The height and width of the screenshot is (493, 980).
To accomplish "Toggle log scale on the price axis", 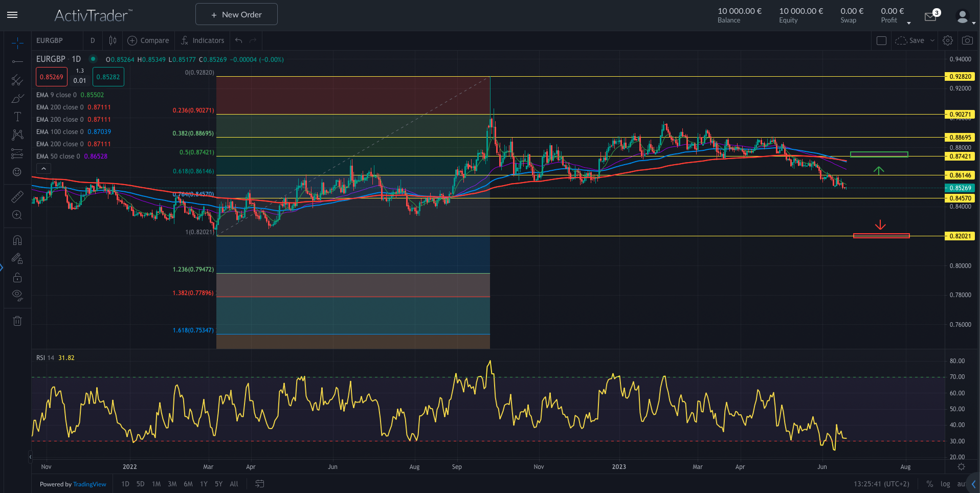I will pyautogui.click(x=945, y=484).
